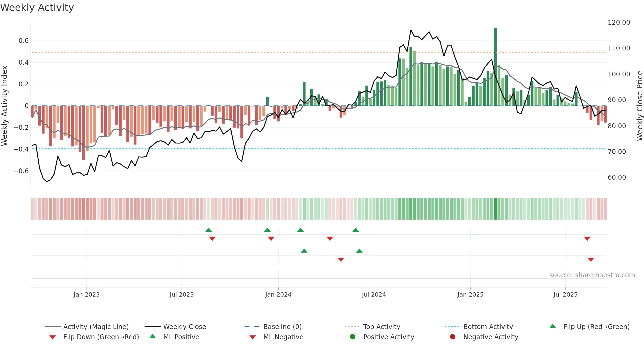Screen dimensions: 644x362
Task: Click the 70.00 price axis label
Action: click(x=617, y=152)
